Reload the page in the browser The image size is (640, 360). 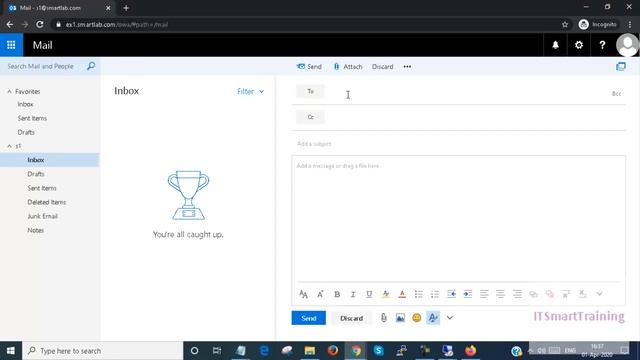40,24
